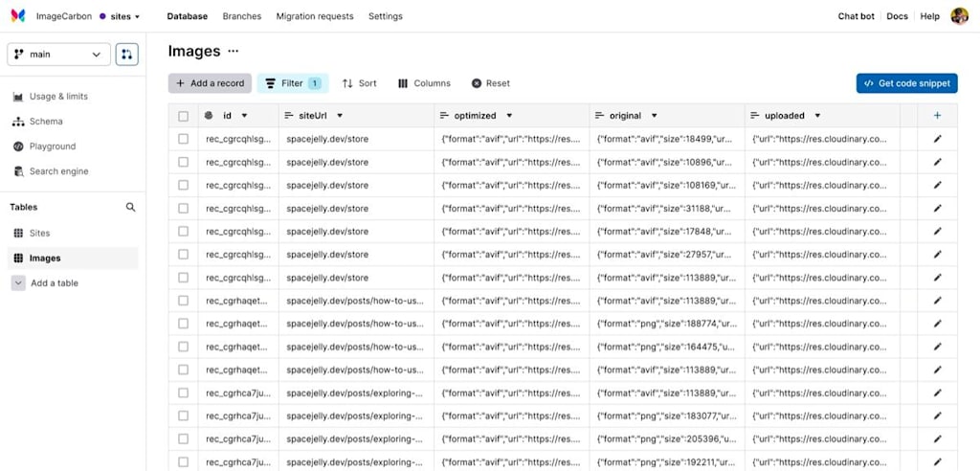Click Add a record button

pyautogui.click(x=210, y=83)
